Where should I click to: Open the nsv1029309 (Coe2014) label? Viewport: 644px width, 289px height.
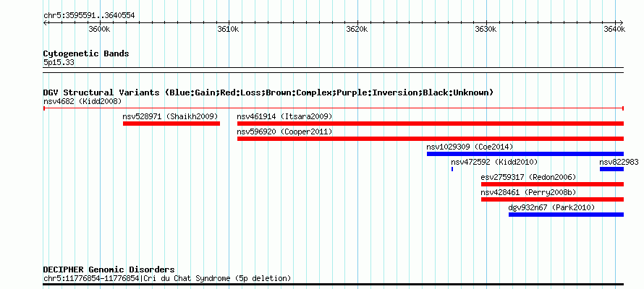pos(470,147)
